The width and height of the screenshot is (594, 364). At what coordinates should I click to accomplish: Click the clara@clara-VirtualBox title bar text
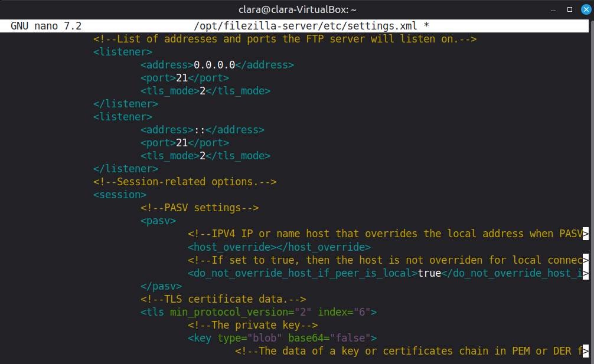point(297,9)
